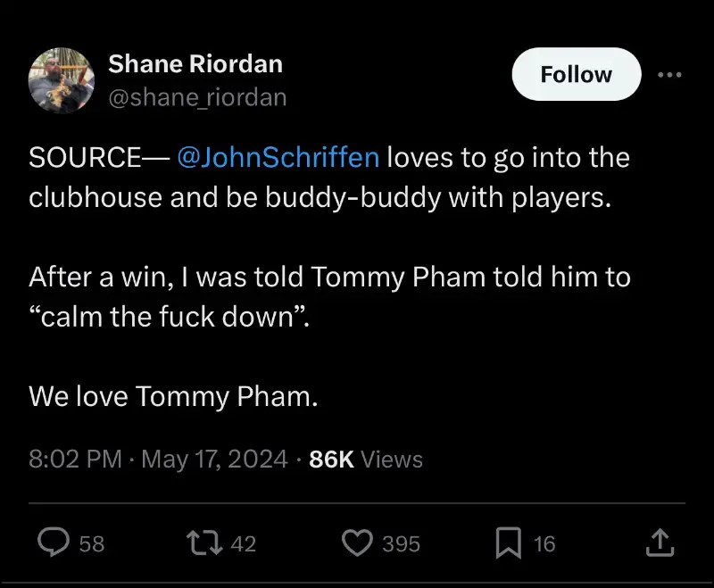Open the three-dot more options menu
This screenshot has height=588, width=714.
(x=668, y=75)
